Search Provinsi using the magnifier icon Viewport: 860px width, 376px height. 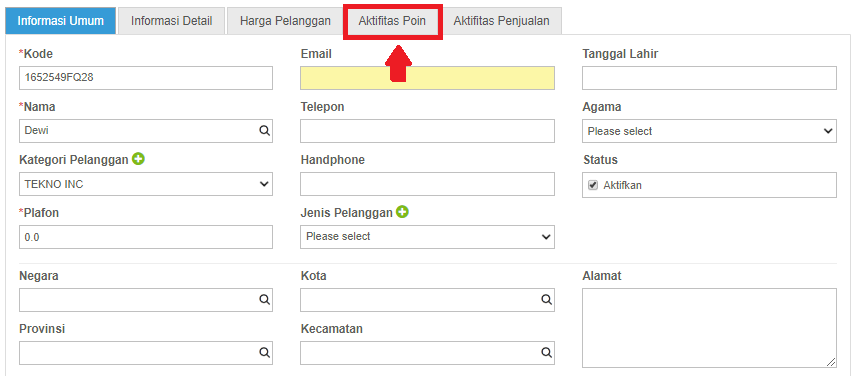[264, 352]
